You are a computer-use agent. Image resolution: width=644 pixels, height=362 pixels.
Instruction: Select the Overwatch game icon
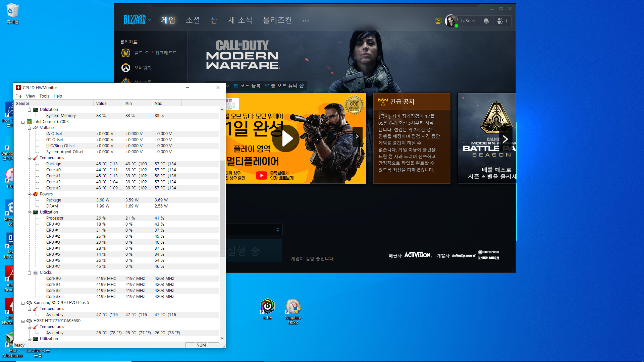click(x=126, y=68)
